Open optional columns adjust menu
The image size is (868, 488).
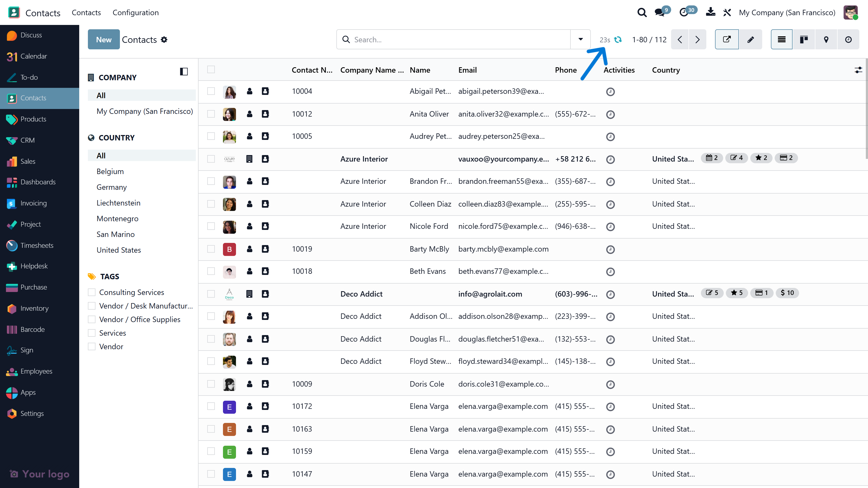coord(858,70)
